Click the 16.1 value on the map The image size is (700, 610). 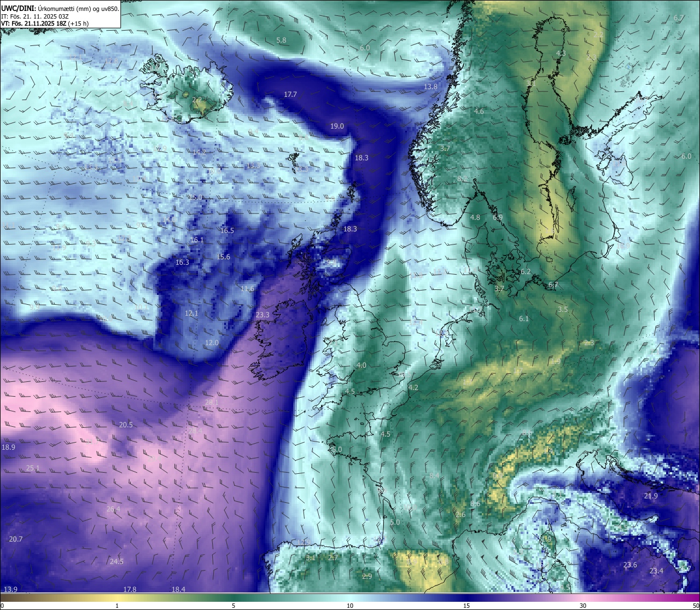pyautogui.click(x=197, y=240)
